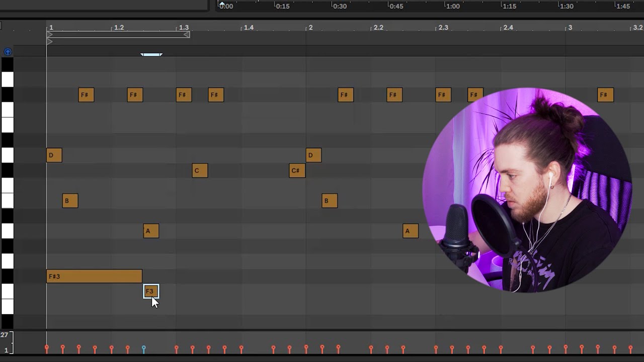Click bar 1 on the beat ruler
Viewport: 644px width, 362px height.
pyautogui.click(x=51, y=28)
